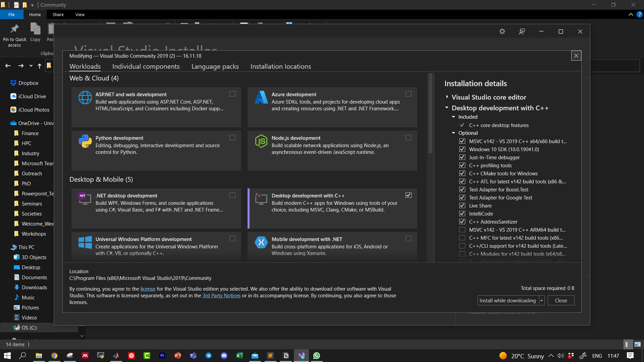Click the 3rd Party Notices link
This screenshot has width=644, height=362.
point(221,295)
